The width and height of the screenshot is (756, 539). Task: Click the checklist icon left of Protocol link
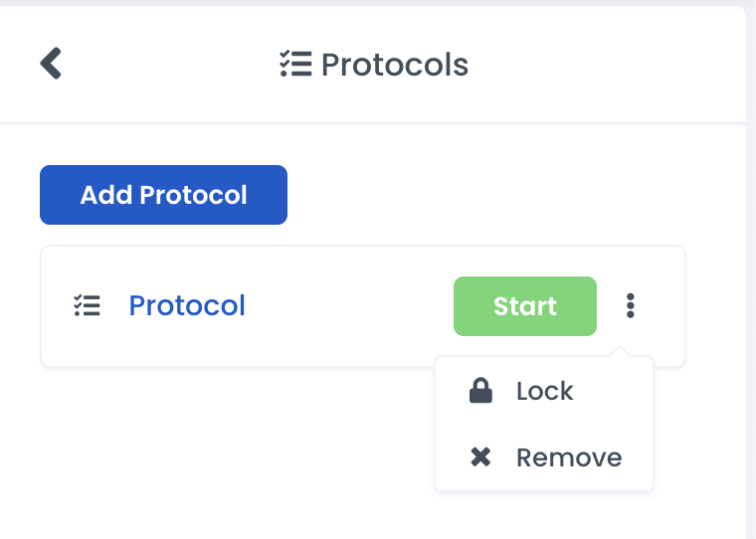pyautogui.click(x=87, y=305)
